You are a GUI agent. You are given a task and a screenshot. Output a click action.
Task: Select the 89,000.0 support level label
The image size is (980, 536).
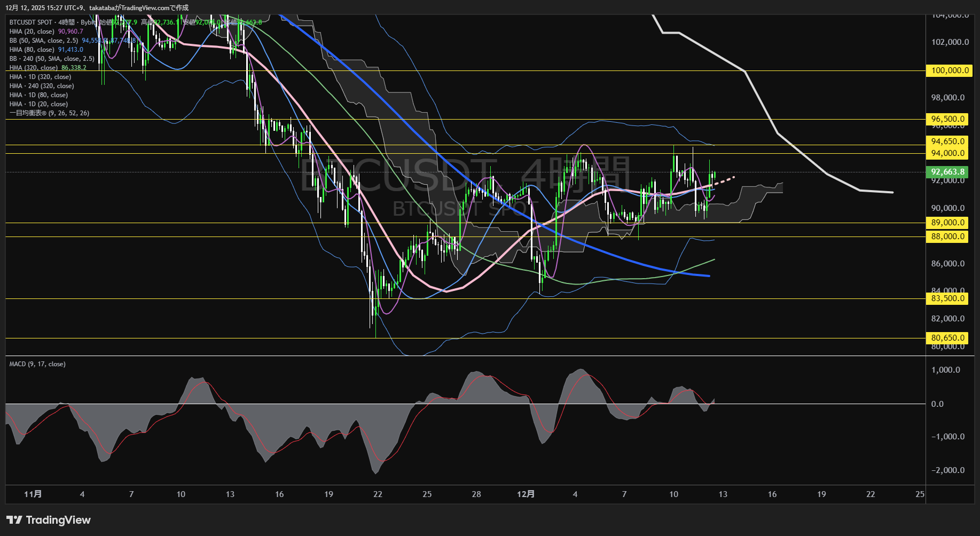947,223
